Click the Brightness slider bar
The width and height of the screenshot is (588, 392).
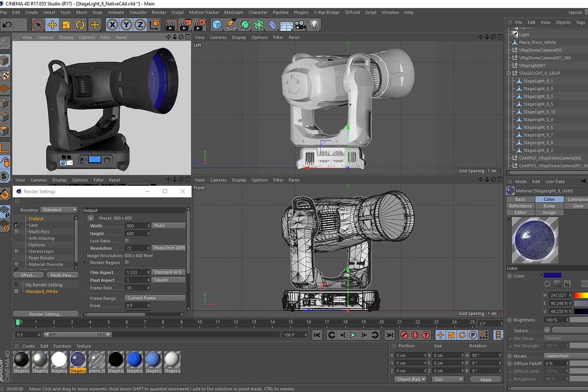click(578, 320)
